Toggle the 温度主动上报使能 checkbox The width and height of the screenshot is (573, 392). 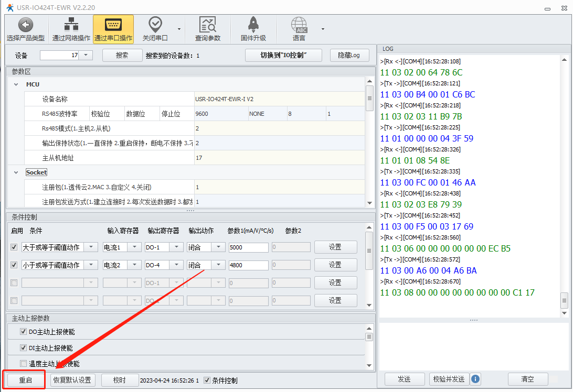click(x=24, y=364)
